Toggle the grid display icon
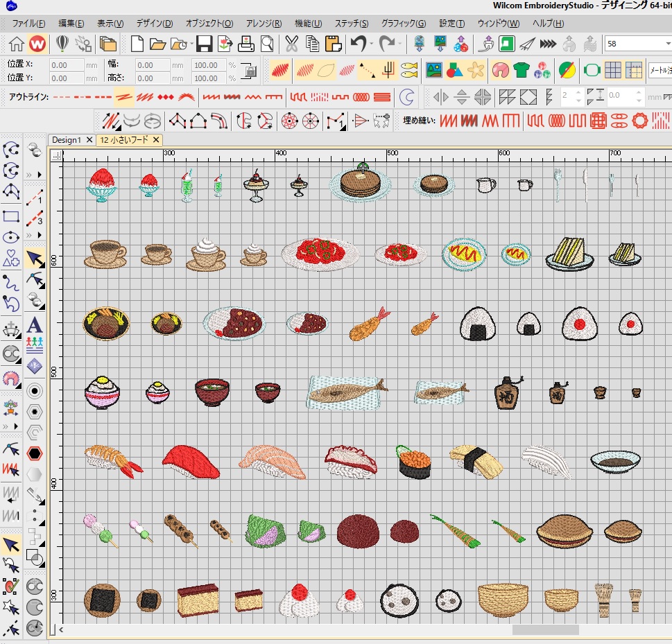Viewport: 672px width, 644px height. 613,70
